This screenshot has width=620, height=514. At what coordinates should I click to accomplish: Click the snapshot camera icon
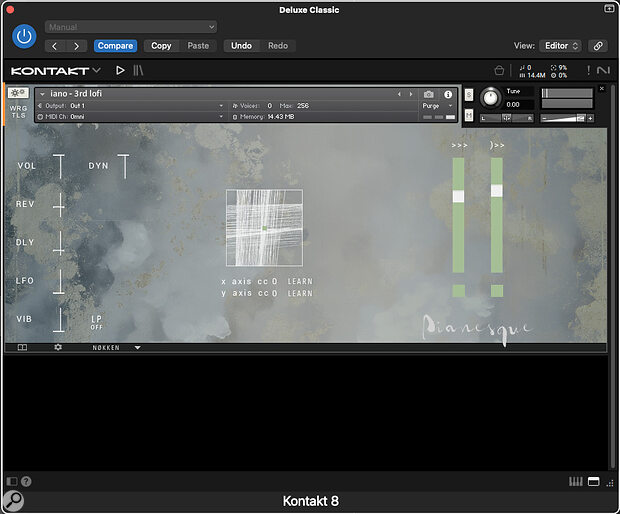coord(429,94)
